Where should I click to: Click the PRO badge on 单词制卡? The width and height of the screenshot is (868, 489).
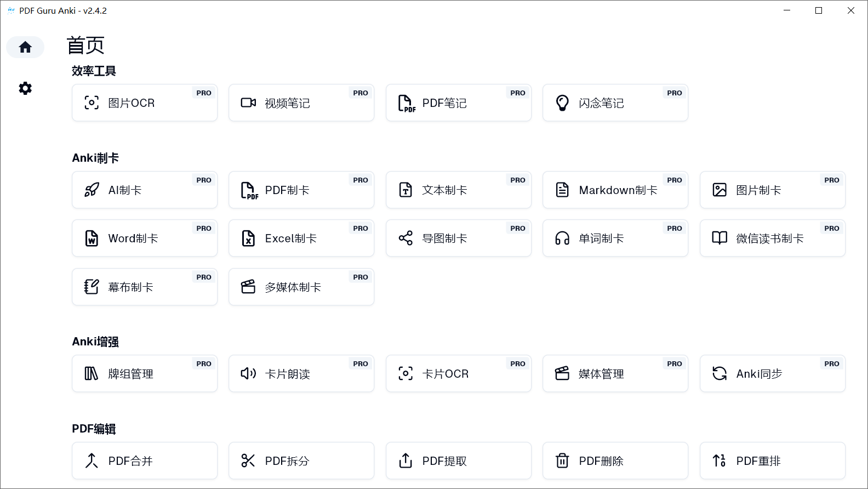[675, 228]
